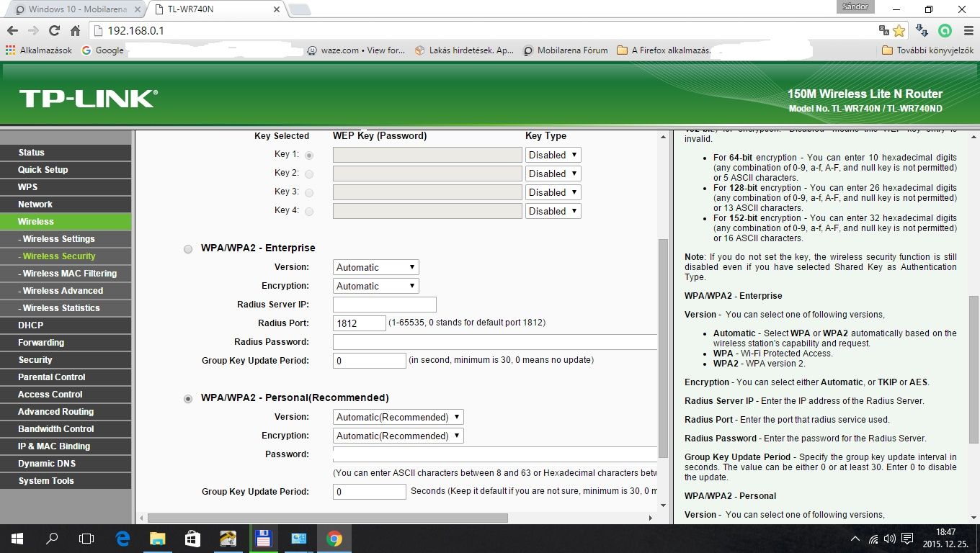
Task: Select Key 4 radio button
Action: pyautogui.click(x=309, y=211)
